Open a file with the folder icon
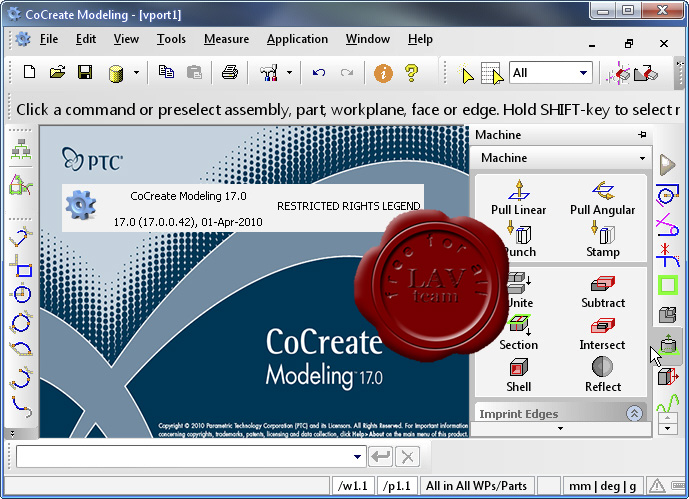Screen dimensions: 689x499 pyautogui.click(x=57, y=72)
